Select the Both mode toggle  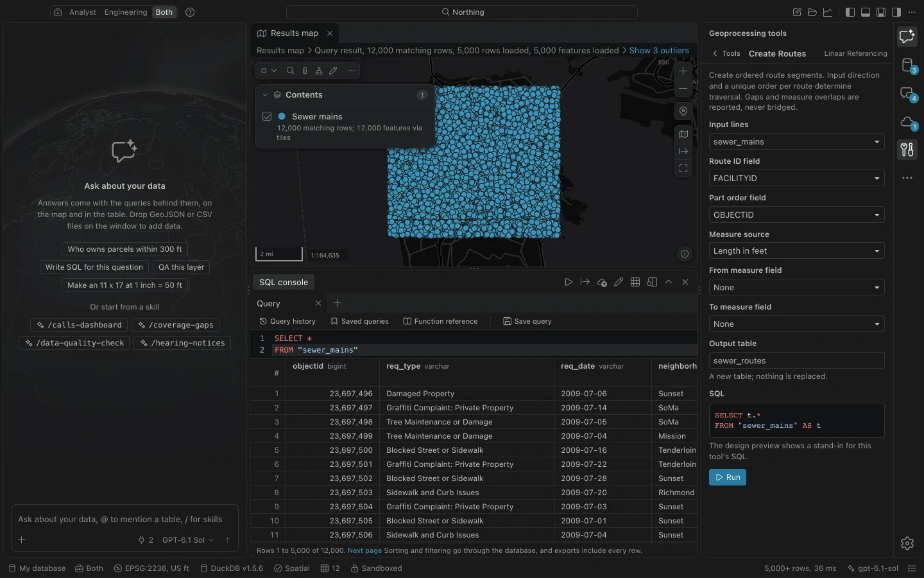click(x=164, y=12)
